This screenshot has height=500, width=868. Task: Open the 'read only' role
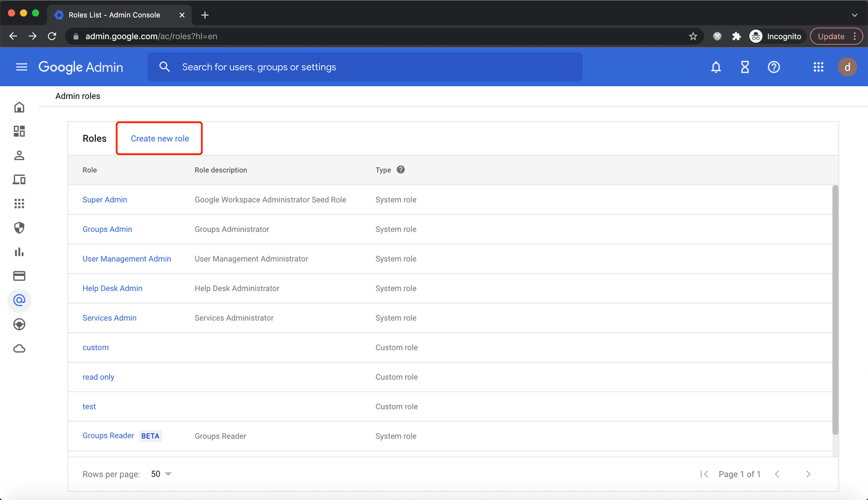click(98, 377)
